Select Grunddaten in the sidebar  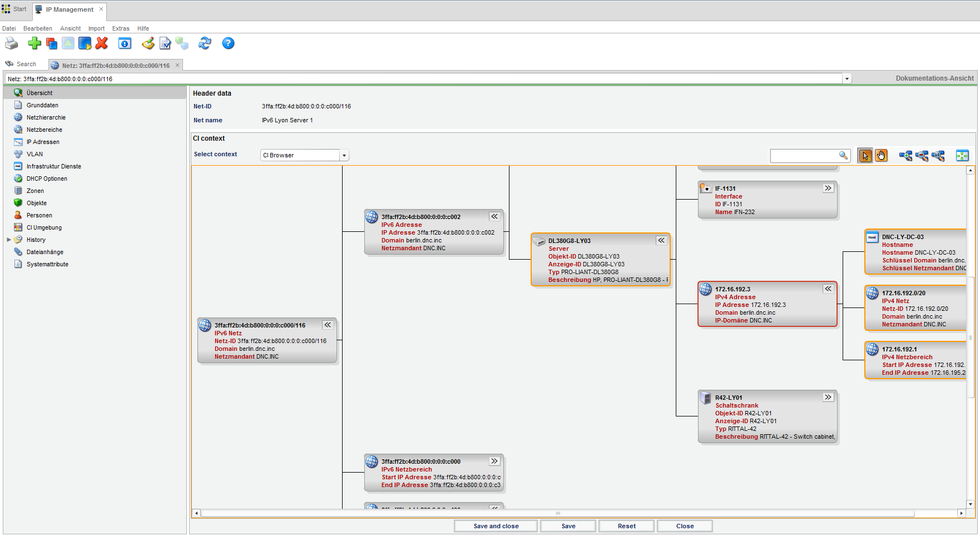click(x=95, y=105)
